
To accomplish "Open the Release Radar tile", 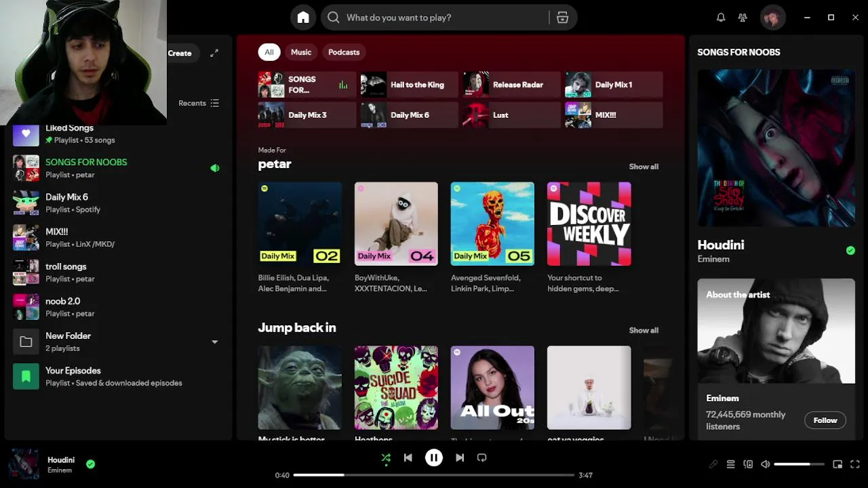I will [x=511, y=85].
